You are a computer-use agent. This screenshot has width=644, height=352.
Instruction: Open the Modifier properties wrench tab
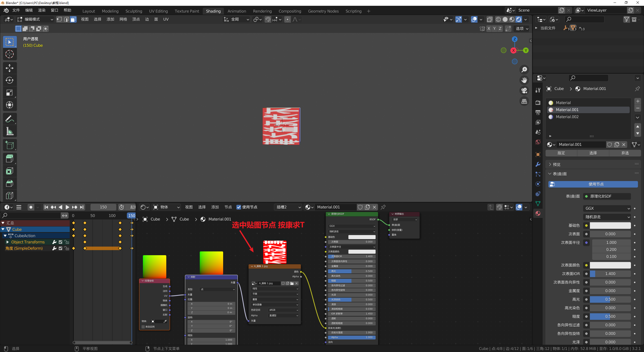538,164
